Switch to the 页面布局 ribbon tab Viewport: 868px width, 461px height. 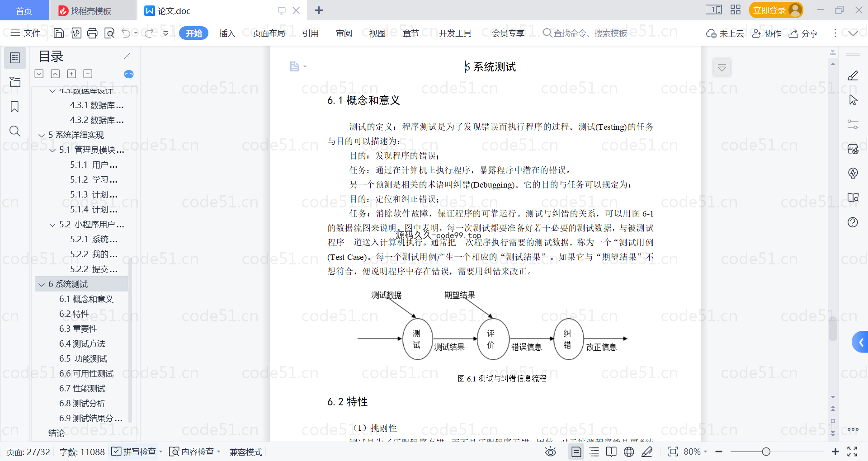[x=269, y=33]
